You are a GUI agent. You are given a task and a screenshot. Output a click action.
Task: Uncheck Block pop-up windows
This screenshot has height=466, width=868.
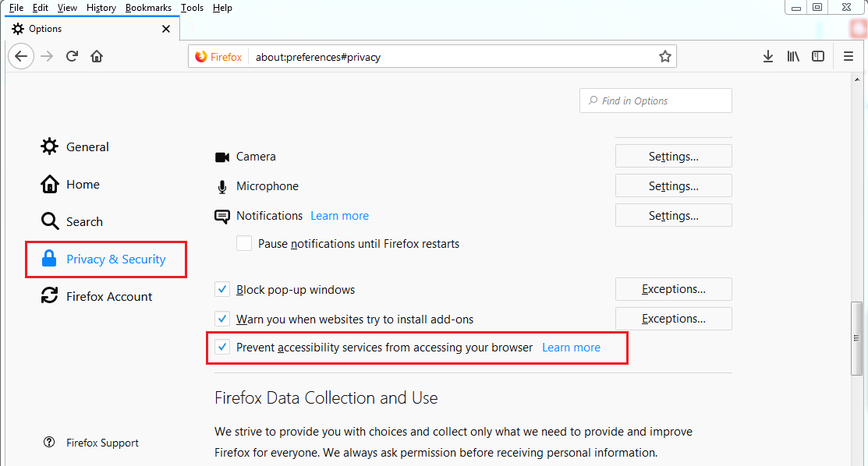(x=222, y=289)
